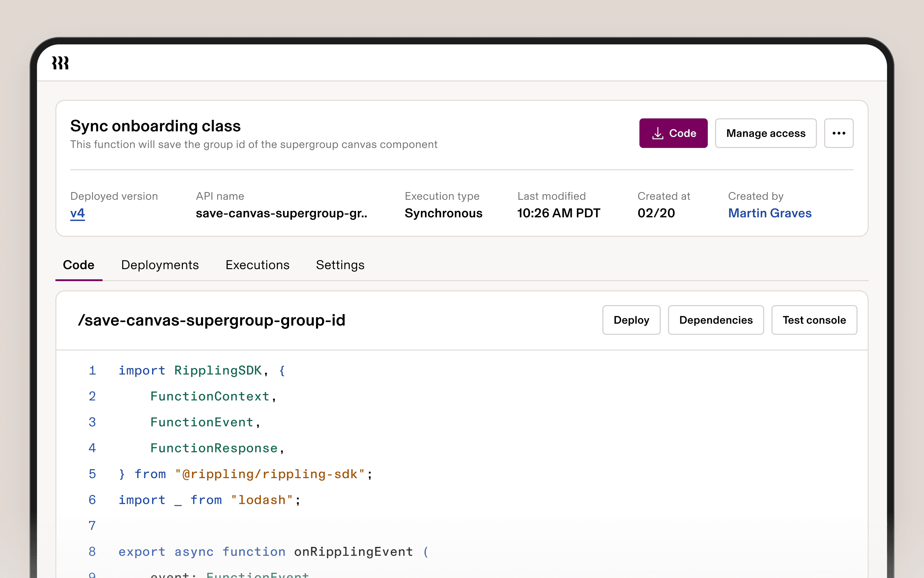Viewport: 924px width, 578px height.
Task: Click the Rippling logo in header
Action: 60,63
